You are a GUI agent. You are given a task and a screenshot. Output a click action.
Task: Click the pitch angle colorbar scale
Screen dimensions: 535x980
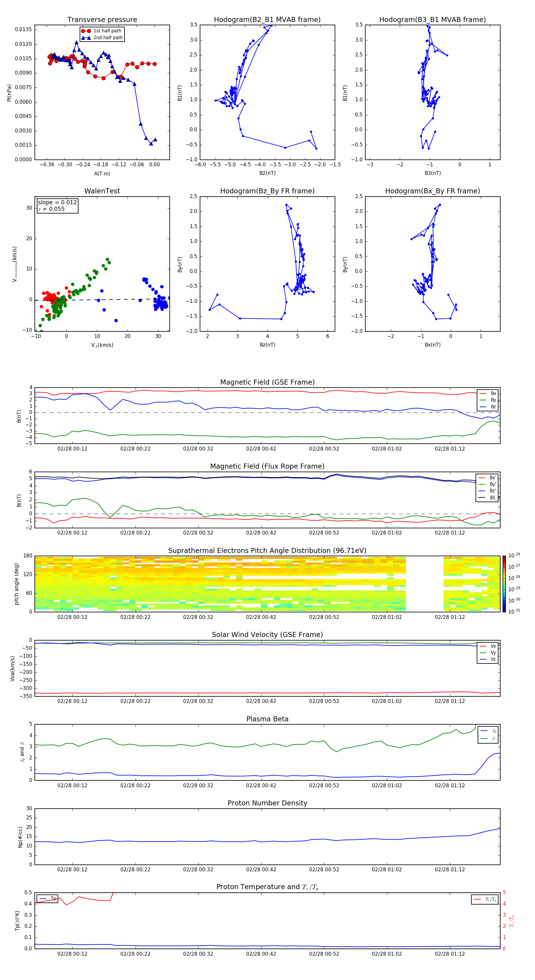pos(504,584)
